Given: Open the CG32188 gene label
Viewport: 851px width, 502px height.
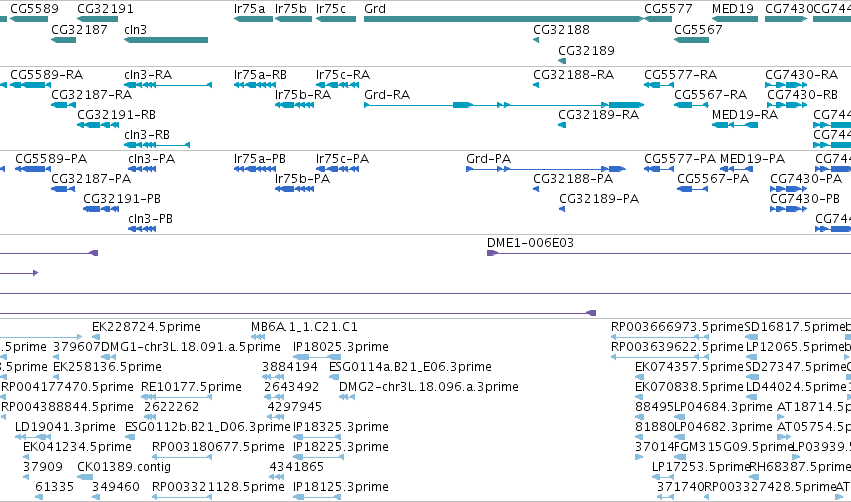Looking at the screenshot, I should tap(561, 29).
